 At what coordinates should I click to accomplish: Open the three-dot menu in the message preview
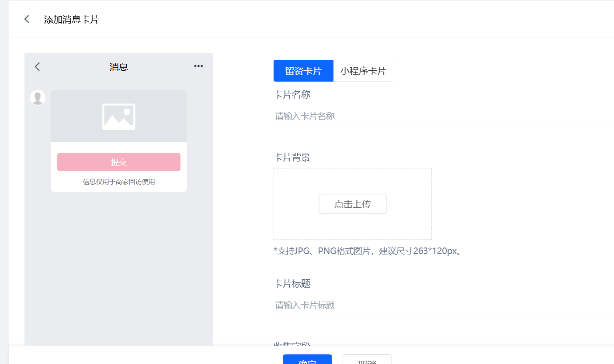click(198, 66)
